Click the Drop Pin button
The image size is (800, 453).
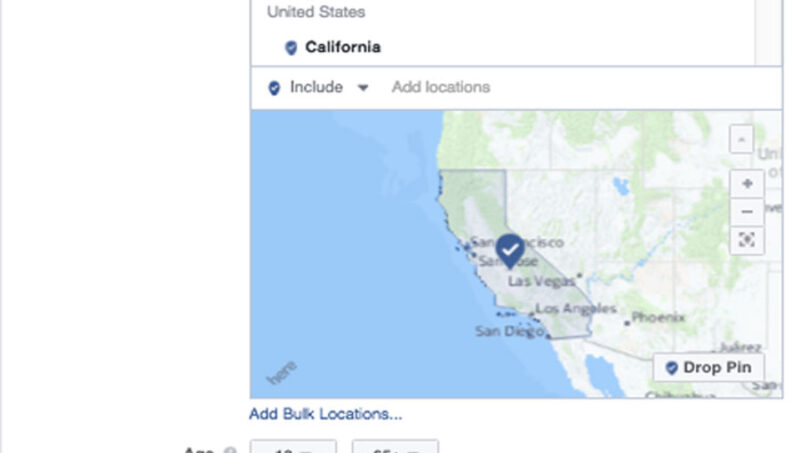709,367
